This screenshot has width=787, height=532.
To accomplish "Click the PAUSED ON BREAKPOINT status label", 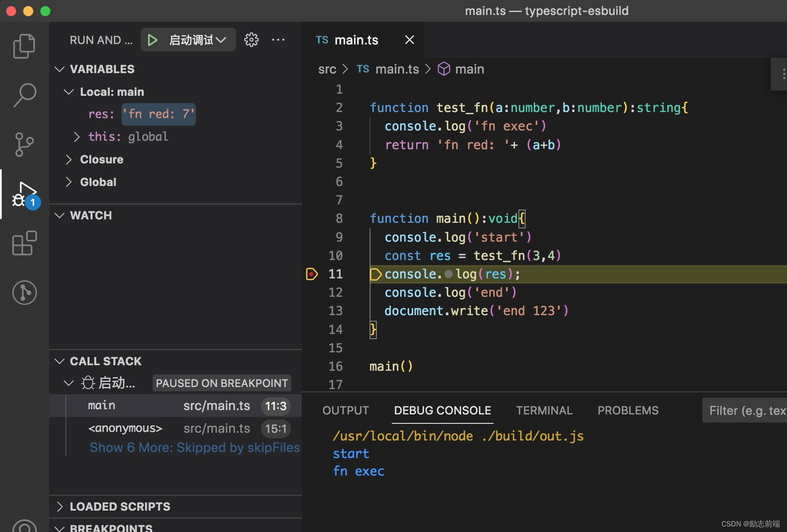I will [x=222, y=383].
